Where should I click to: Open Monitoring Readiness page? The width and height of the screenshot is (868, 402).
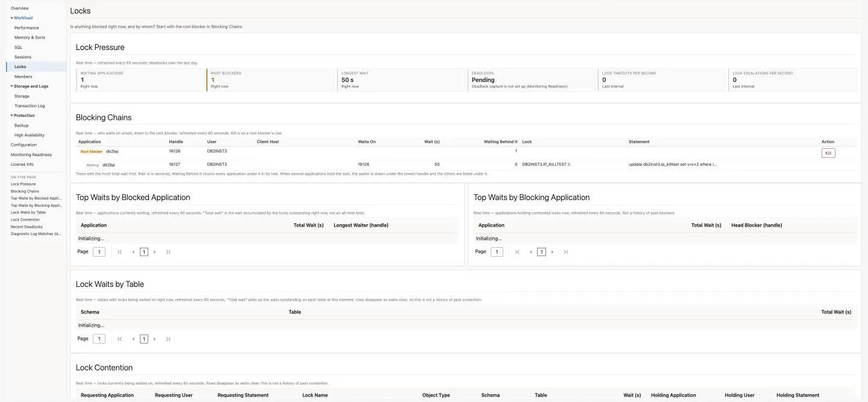coord(31,154)
